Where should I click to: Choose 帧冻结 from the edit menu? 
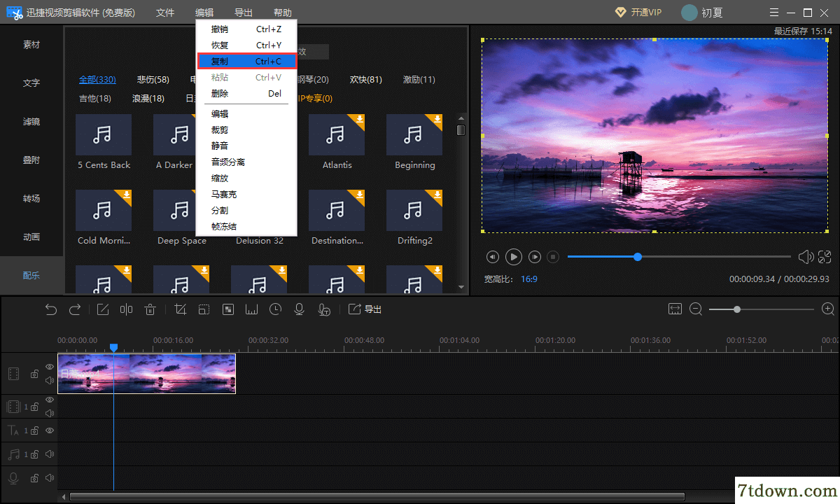(246, 226)
